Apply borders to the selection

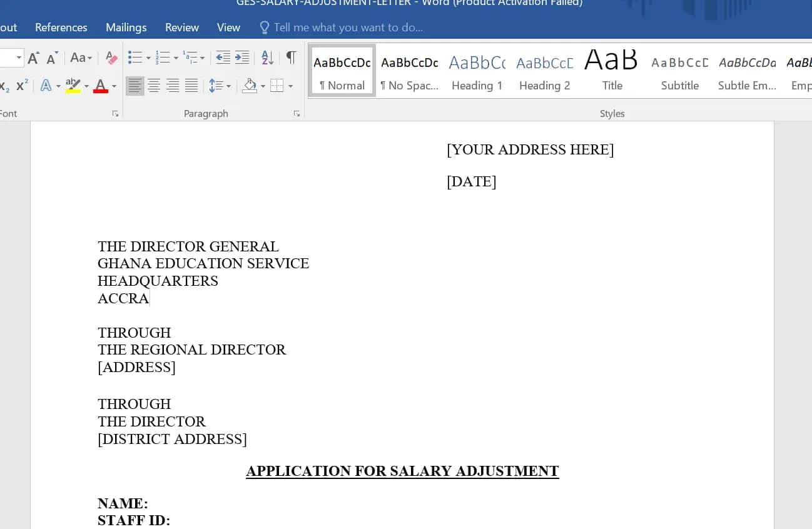pyautogui.click(x=277, y=86)
